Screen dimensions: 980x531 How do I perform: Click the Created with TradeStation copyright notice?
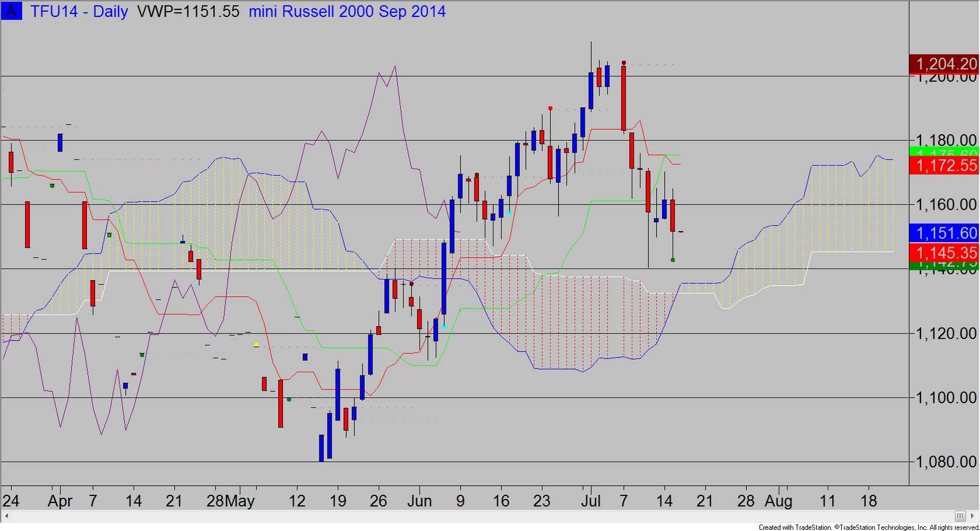869,527
